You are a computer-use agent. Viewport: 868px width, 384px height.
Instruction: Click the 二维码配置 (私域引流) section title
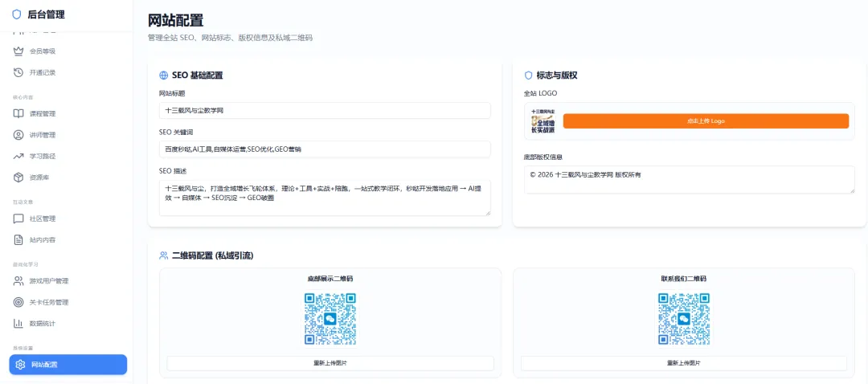(x=213, y=255)
